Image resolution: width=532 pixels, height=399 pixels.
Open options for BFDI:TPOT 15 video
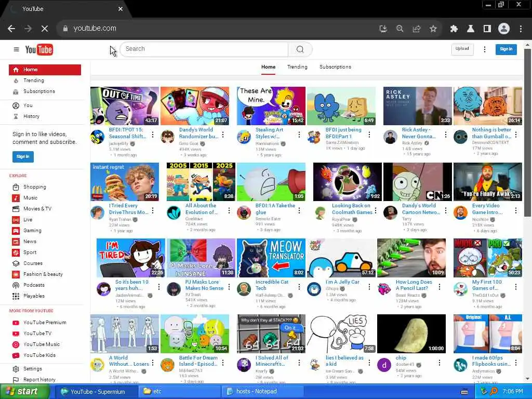click(153, 135)
